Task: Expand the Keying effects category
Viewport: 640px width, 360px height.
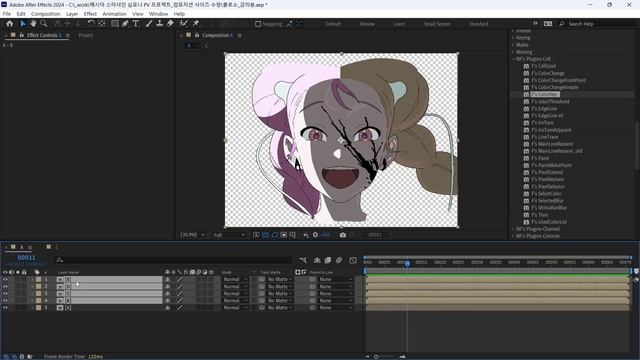Action: coord(513,38)
